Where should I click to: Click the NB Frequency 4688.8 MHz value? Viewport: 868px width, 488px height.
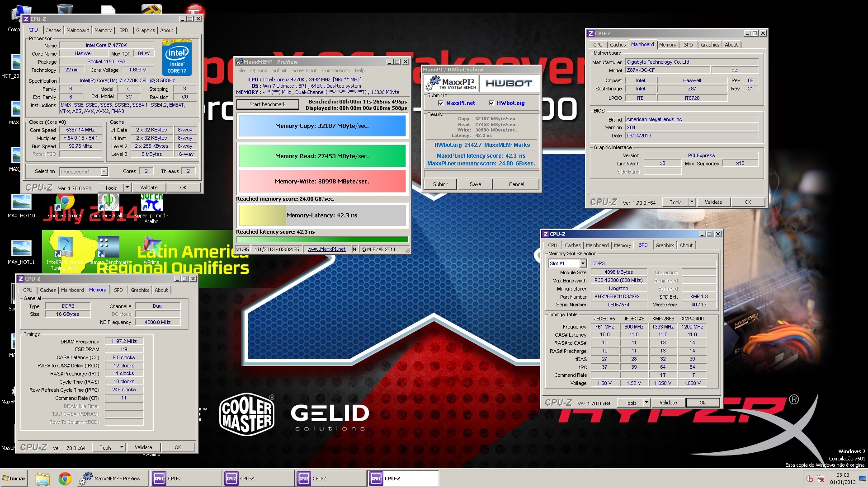(158, 323)
